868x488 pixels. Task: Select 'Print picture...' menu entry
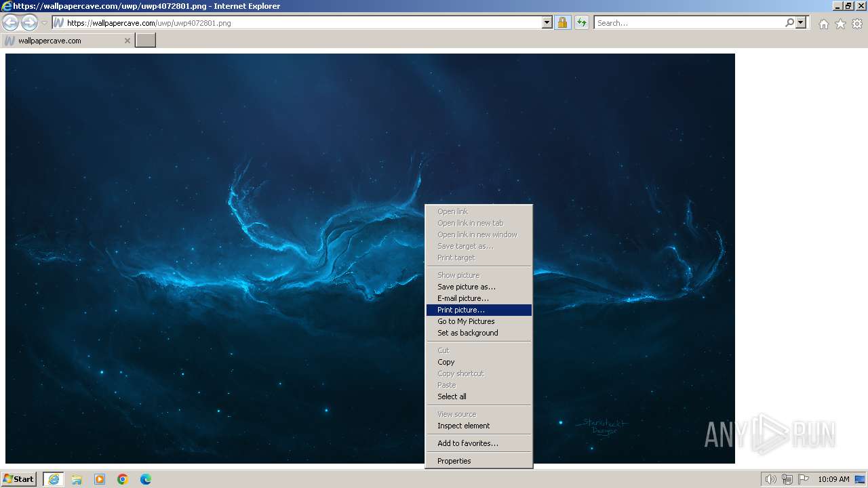tap(479, 310)
